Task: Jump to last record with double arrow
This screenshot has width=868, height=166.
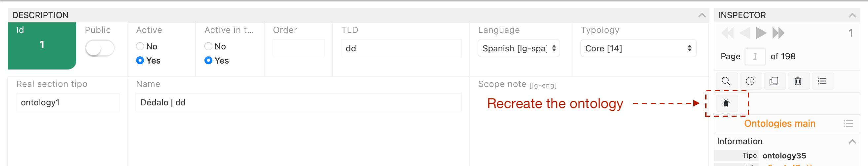Action: [x=778, y=33]
